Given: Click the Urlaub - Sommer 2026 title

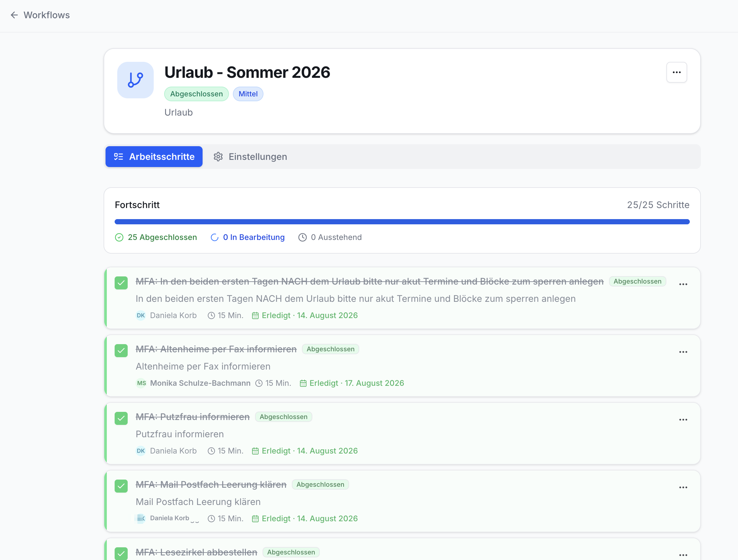Looking at the screenshot, I should (x=247, y=72).
